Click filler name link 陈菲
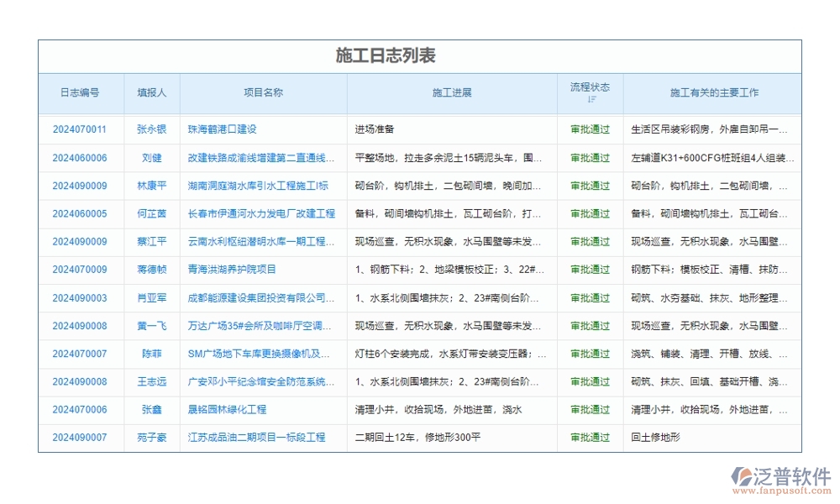 151,354
